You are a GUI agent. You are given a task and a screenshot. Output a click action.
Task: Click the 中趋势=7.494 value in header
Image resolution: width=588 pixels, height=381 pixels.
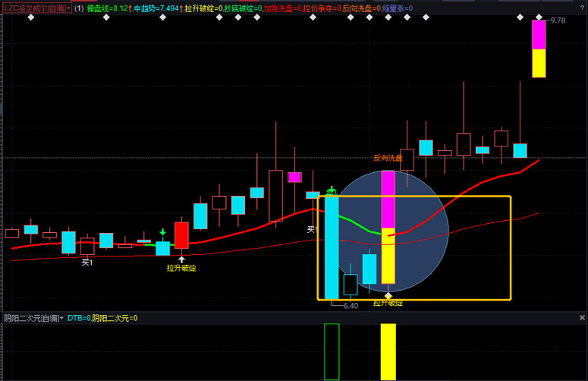click(159, 8)
